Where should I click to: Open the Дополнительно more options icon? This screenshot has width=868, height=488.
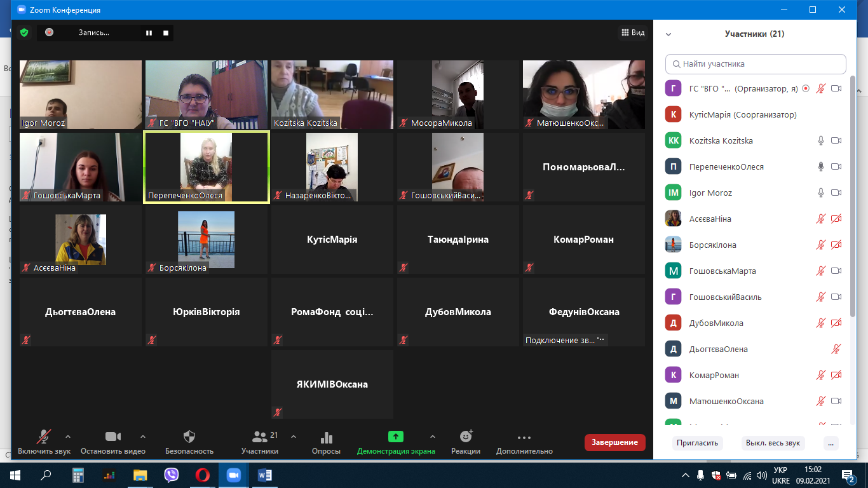pos(524,437)
